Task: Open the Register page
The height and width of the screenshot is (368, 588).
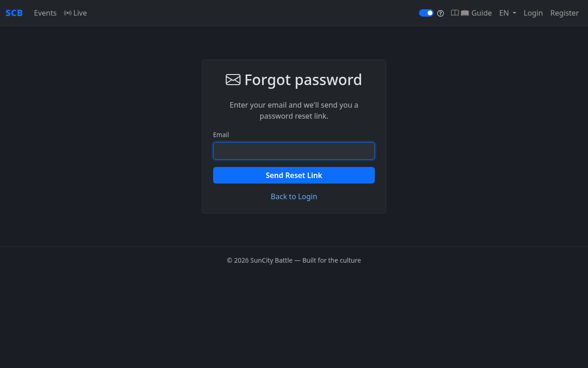Action: pos(564,13)
